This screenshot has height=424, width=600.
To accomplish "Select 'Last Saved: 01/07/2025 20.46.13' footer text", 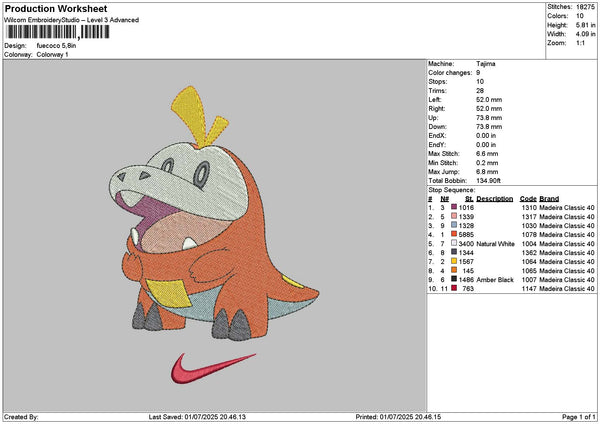I will [197, 417].
